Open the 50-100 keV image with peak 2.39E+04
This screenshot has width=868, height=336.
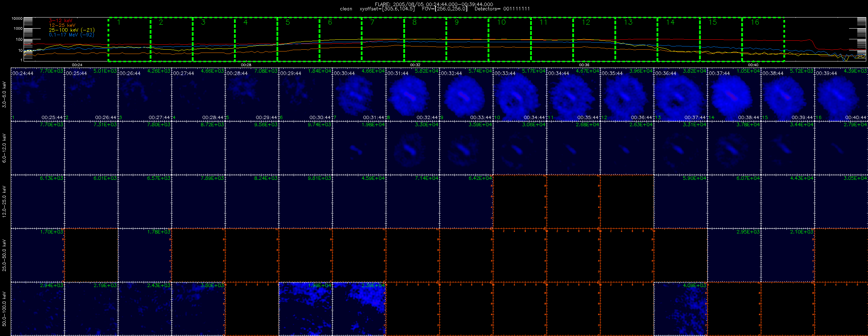[359, 309]
